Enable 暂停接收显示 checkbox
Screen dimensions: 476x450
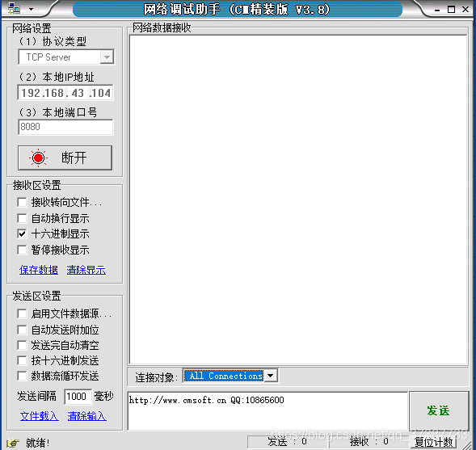[x=22, y=250]
